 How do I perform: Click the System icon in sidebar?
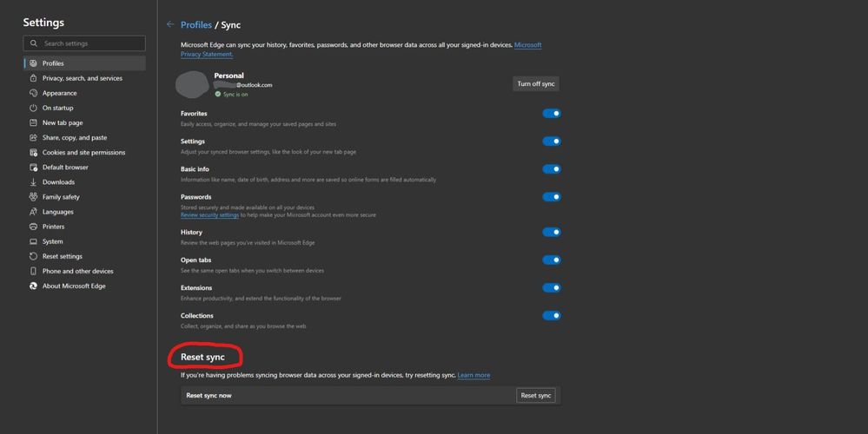pyautogui.click(x=33, y=241)
